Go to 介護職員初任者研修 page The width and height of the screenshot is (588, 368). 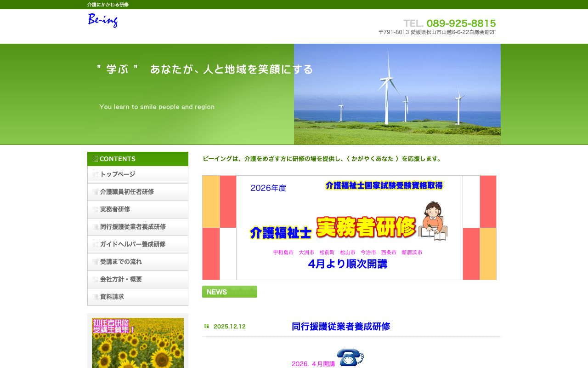pos(127,192)
